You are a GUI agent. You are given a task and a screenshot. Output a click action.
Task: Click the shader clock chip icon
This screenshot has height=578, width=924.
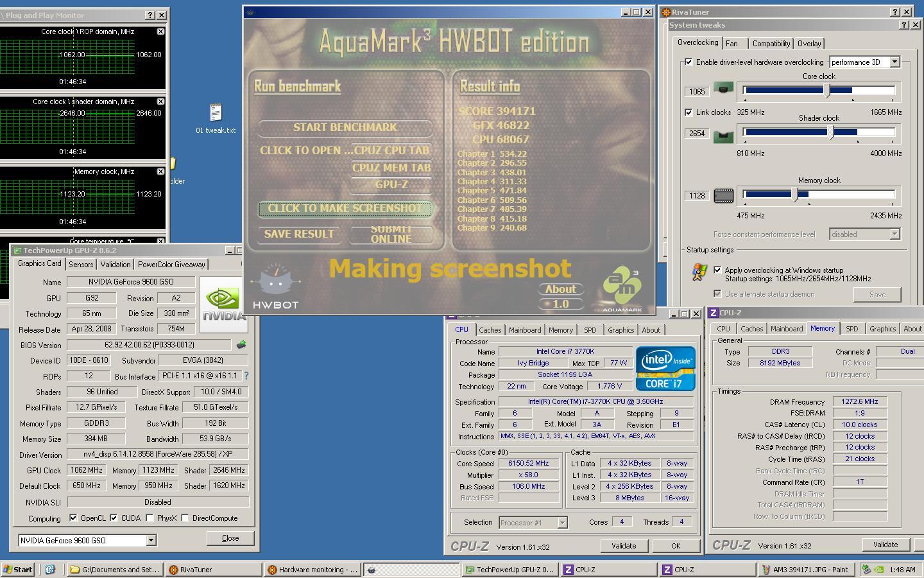(x=724, y=136)
